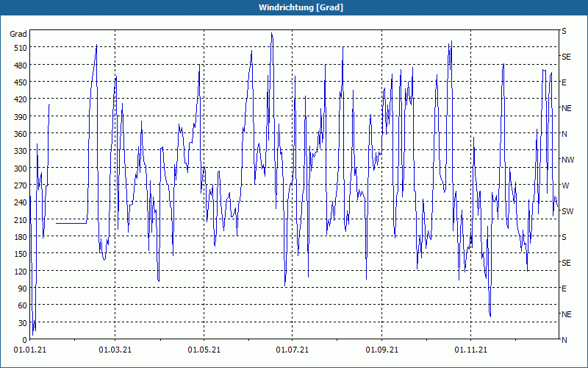Viewport: 588px width, 368px height.
Task: Click the '480' y-axis value
Action: [21, 66]
